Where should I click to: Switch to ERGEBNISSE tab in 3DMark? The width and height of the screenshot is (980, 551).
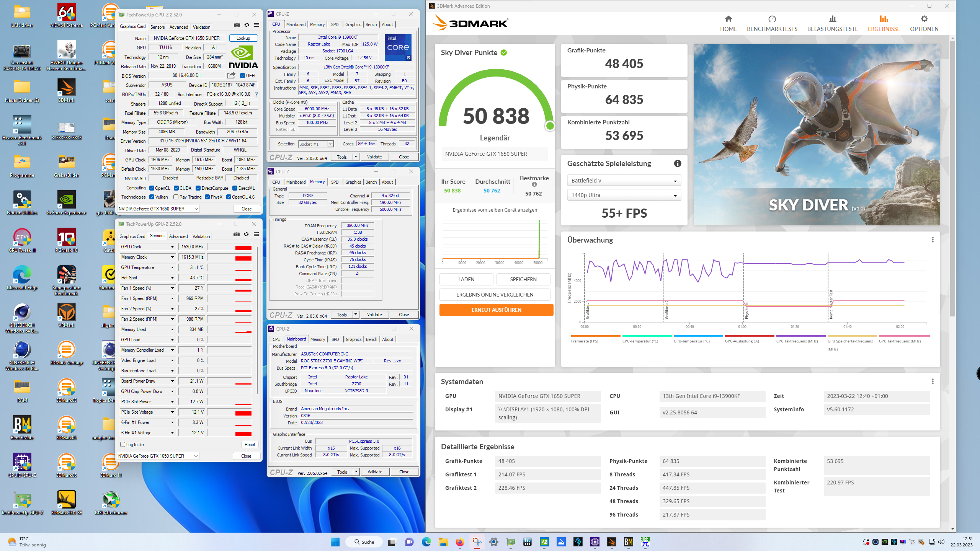pyautogui.click(x=884, y=23)
